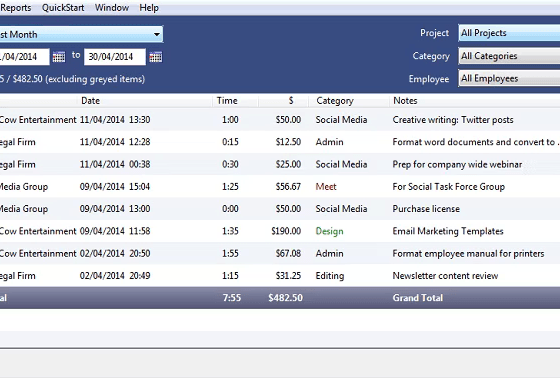Open the Help menu
This screenshot has height=378, width=560.
149,8
